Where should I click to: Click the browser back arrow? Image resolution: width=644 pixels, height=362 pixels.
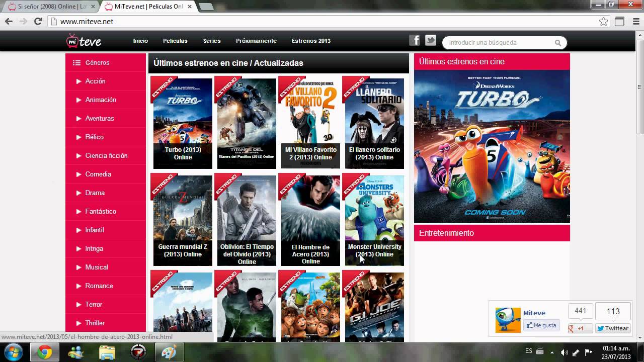pyautogui.click(x=9, y=22)
